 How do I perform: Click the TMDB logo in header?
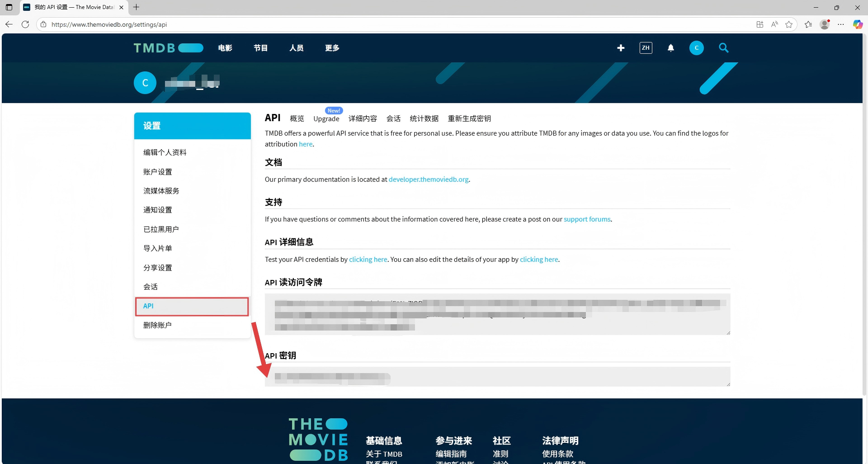click(x=168, y=48)
